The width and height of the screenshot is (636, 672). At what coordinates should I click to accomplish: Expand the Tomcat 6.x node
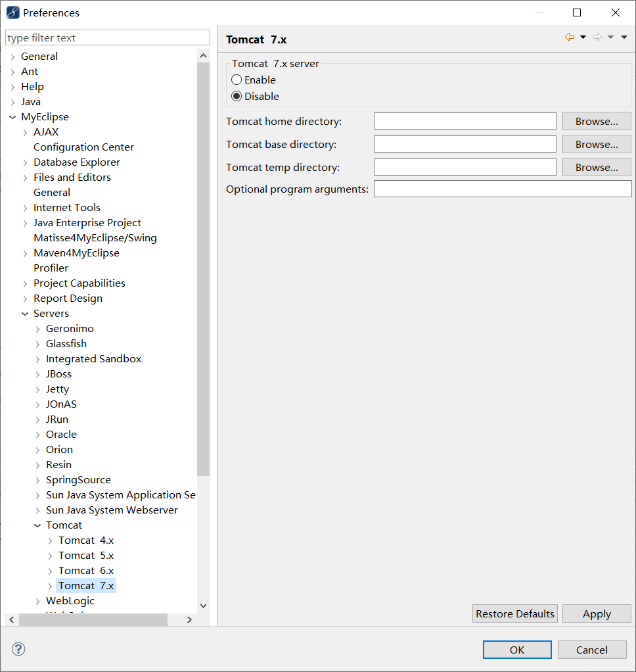tap(50, 571)
